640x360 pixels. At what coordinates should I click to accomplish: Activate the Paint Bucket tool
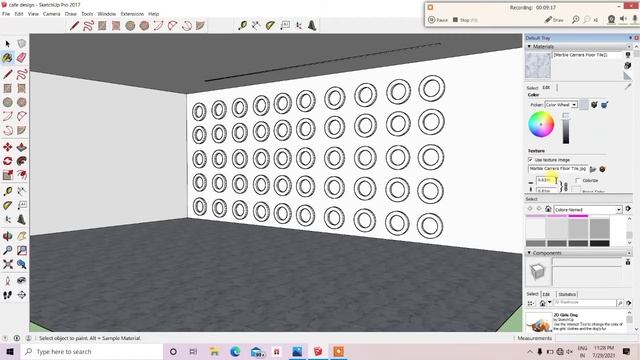click(7, 58)
